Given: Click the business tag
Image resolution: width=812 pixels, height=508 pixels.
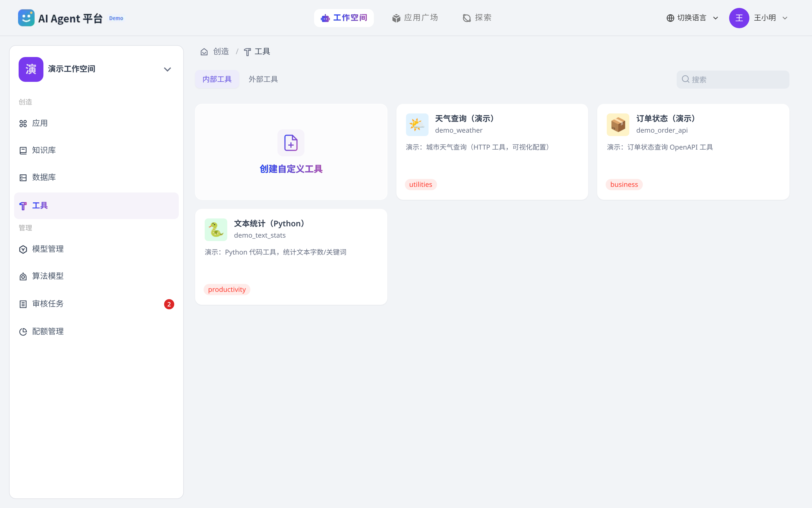Looking at the screenshot, I should click(x=624, y=185).
